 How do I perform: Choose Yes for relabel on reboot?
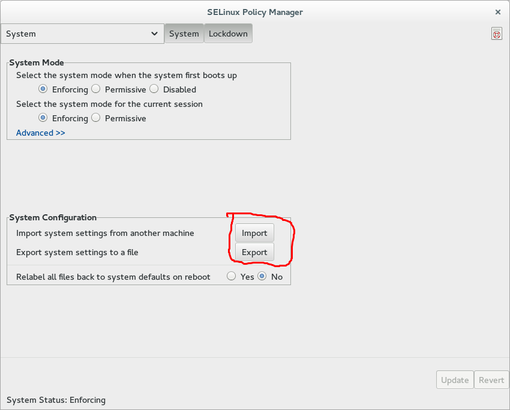tap(231, 276)
